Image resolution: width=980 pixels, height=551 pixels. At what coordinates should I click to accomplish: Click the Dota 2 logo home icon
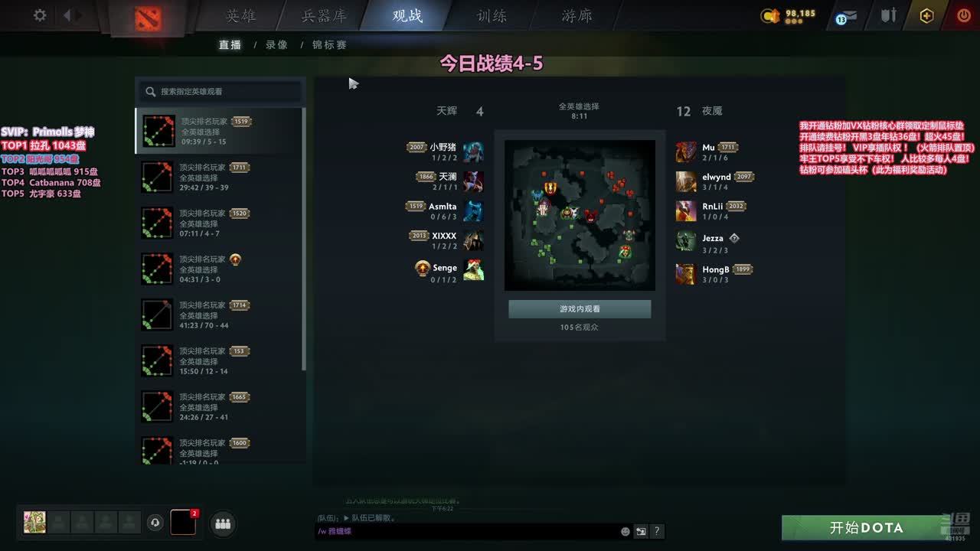148,18
